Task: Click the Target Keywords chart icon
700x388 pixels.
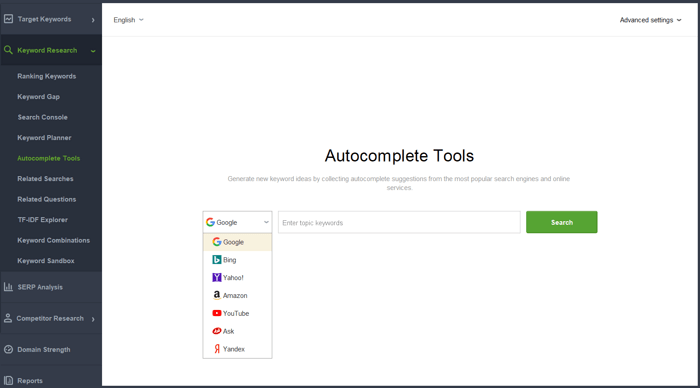Action: click(8, 19)
